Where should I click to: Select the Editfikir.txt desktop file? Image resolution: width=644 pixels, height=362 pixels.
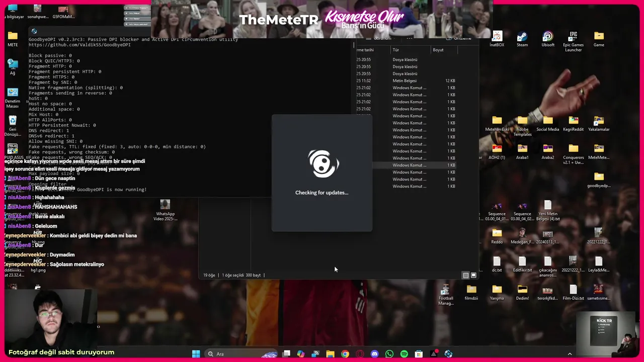tap(522, 264)
